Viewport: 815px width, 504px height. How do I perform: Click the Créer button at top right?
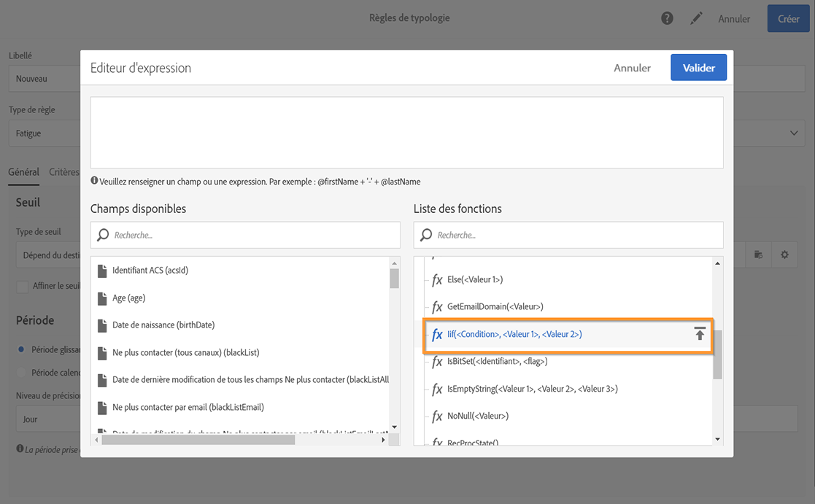[788, 19]
